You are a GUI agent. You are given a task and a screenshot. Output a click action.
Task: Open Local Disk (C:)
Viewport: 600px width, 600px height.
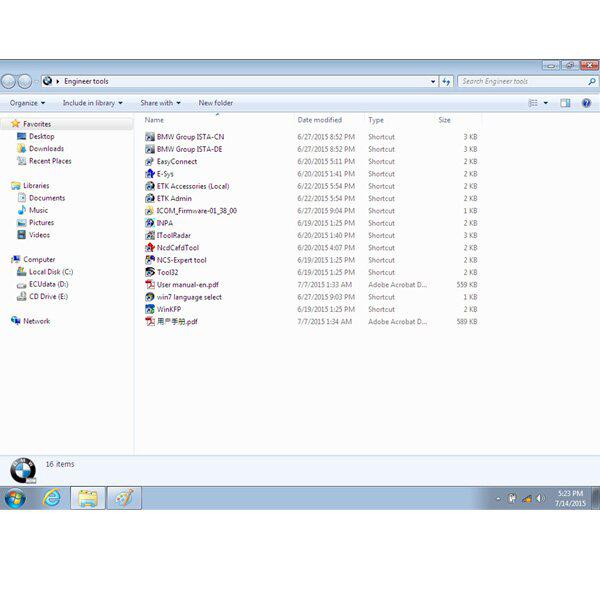[51, 272]
